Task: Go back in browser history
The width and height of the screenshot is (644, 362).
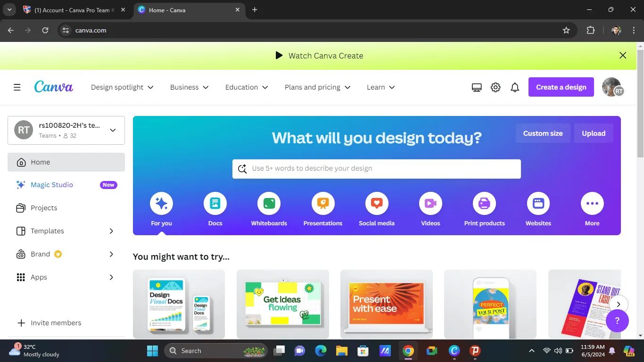Action: coord(11,30)
